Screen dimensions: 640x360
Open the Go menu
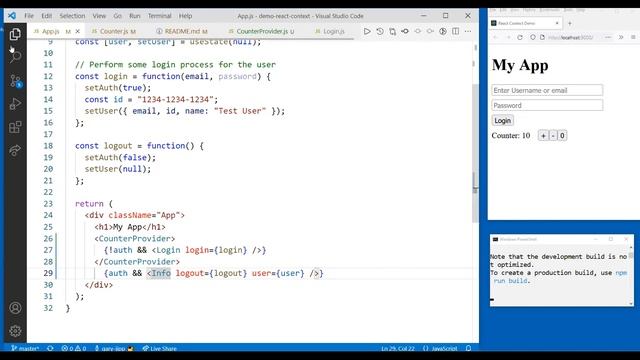click(x=118, y=16)
